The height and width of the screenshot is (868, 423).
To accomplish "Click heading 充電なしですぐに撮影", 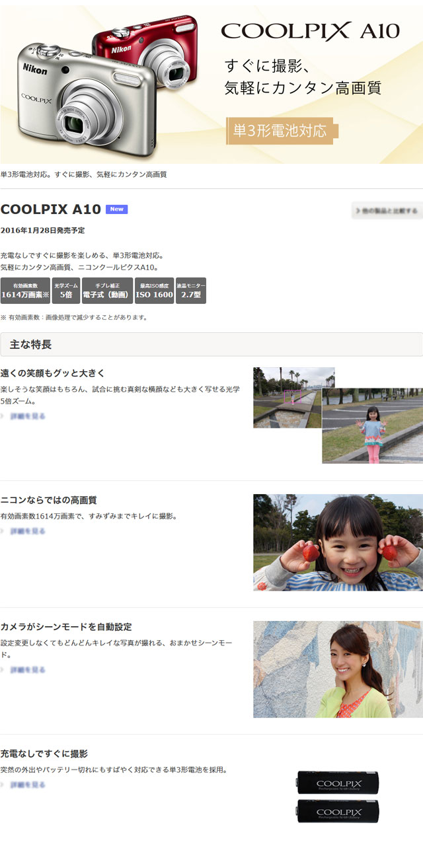I will point(44,754).
